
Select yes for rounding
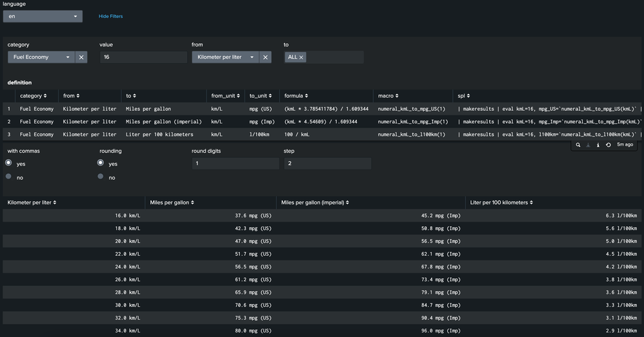pyautogui.click(x=101, y=163)
